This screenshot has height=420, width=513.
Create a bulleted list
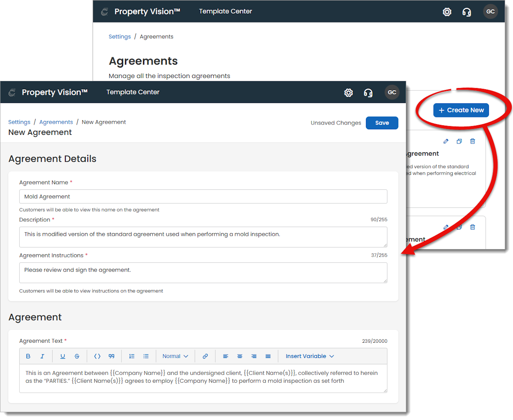pos(146,356)
